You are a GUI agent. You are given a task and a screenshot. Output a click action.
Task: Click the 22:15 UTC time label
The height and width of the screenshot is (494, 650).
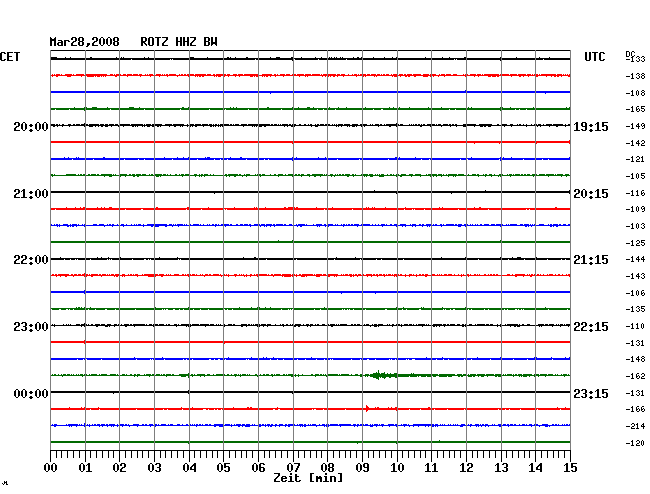tap(591, 327)
